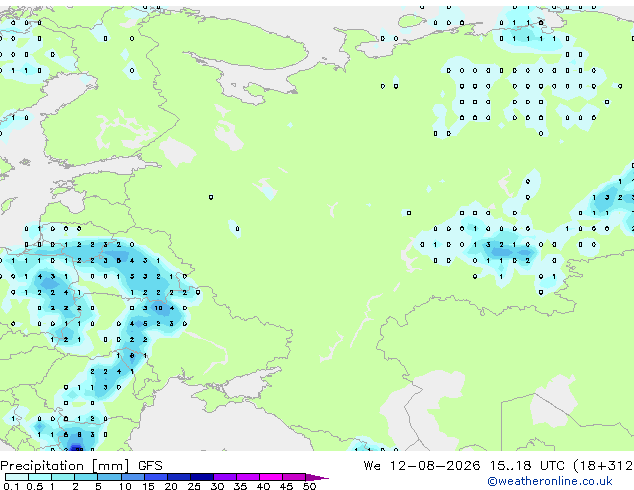This screenshot has height=490, width=634.
Task: Click legend label '45'
Action: coord(286,486)
